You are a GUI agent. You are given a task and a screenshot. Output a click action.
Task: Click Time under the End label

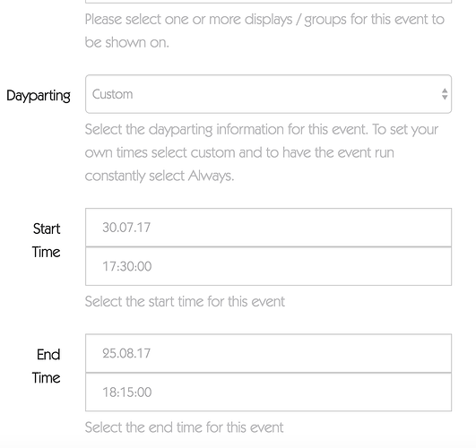point(46,378)
